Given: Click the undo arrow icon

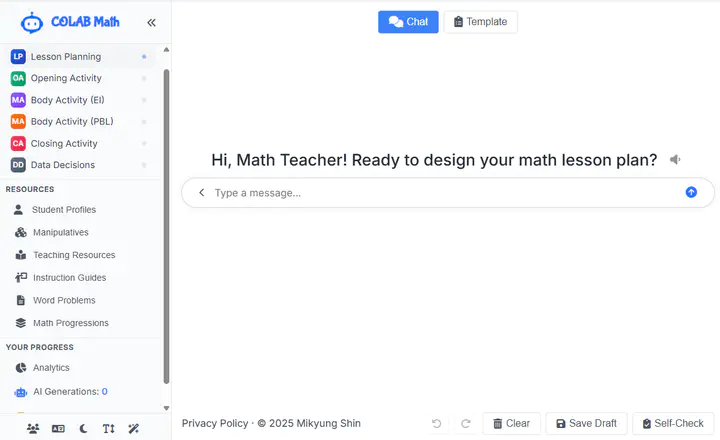Looking at the screenshot, I should tap(437, 424).
